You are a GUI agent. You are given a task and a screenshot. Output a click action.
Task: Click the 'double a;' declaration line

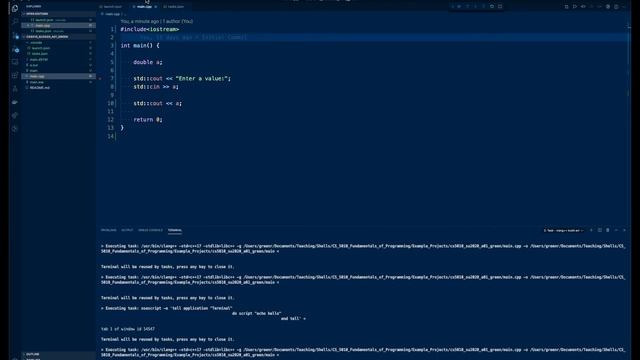point(148,62)
